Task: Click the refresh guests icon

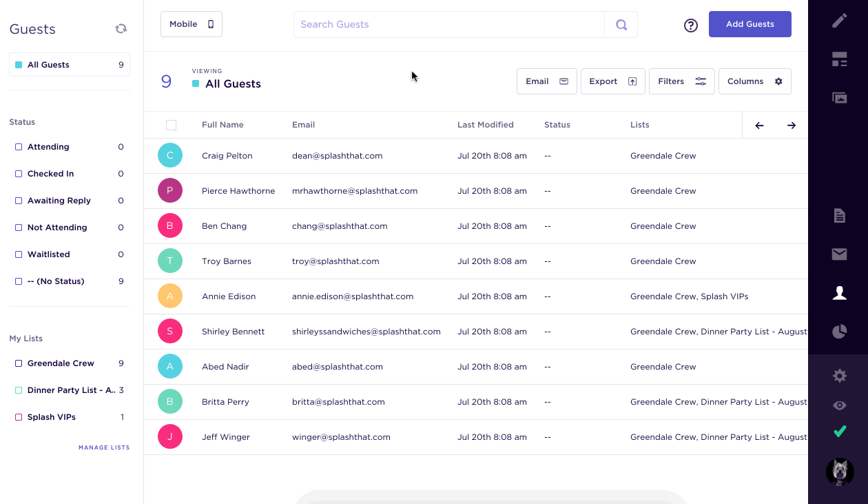Action: pos(121,28)
